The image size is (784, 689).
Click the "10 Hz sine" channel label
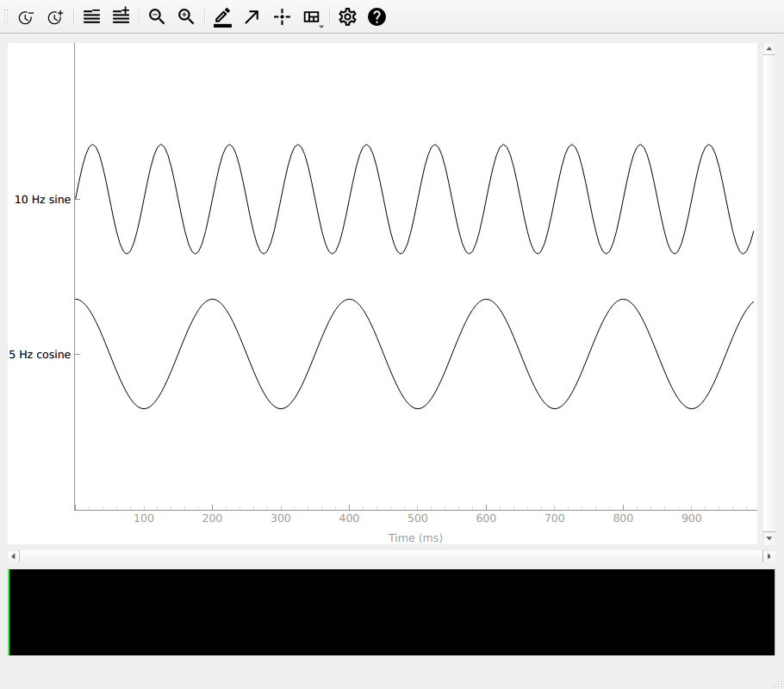[x=42, y=200]
